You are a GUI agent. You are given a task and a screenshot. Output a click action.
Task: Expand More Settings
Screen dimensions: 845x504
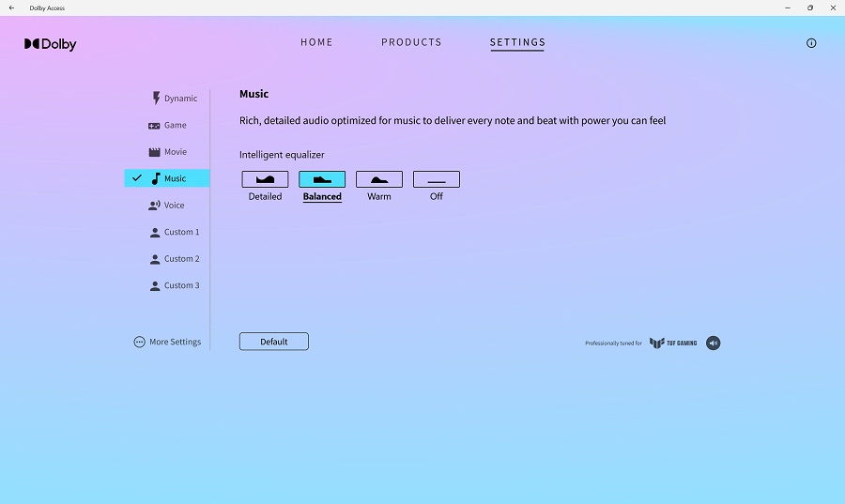[x=167, y=343]
